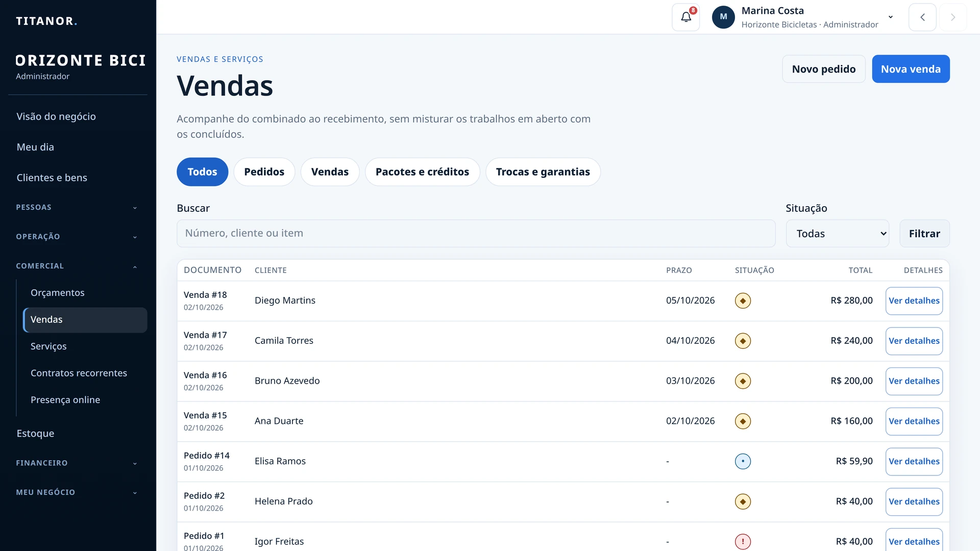Click status icon for Pedido #2
Image resolution: width=980 pixels, height=551 pixels.
(743, 502)
